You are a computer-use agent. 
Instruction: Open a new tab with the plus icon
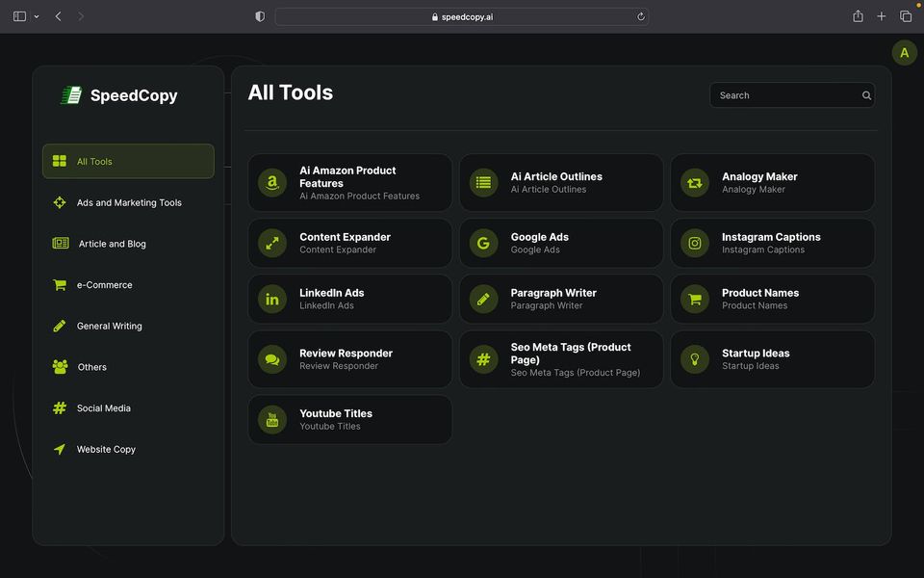pyautogui.click(x=881, y=16)
